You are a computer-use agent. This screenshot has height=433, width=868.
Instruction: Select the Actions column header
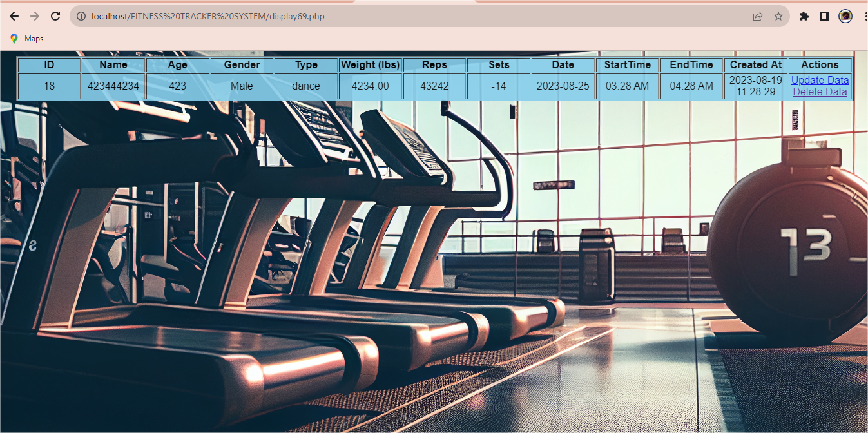click(x=820, y=64)
